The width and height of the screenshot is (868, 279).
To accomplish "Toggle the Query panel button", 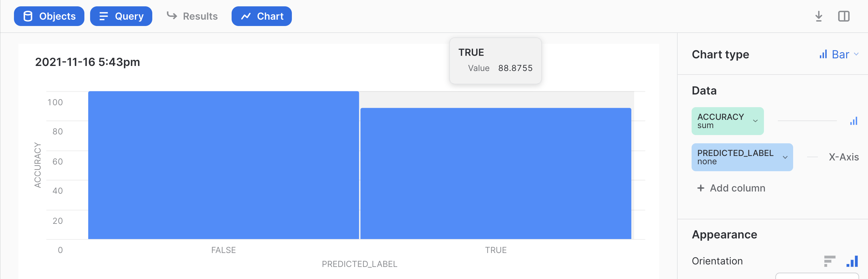I will pyautogui.click(x=121, y=16).
